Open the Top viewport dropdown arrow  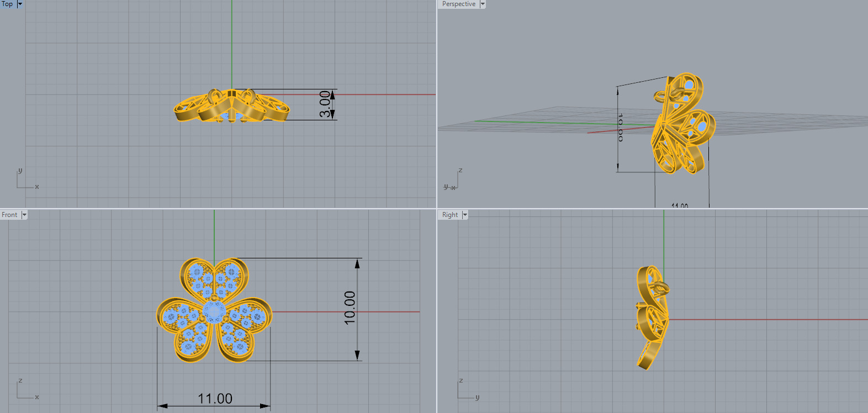coord(20,4)
